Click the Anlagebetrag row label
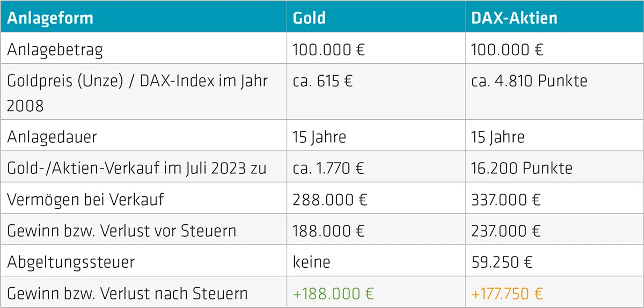 55,50
